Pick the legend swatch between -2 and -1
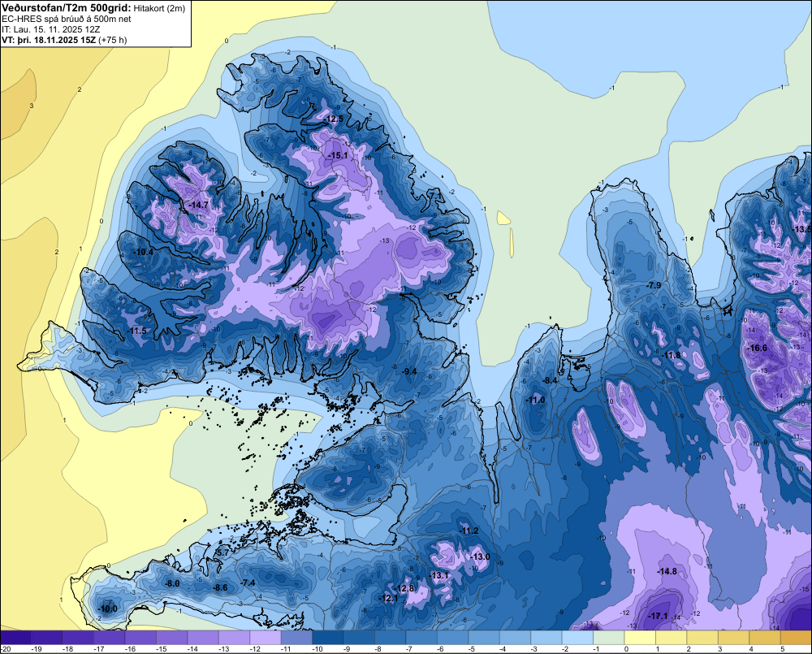Image resolution: width=812 pixels, height=654 pixels. coord(577,638)
